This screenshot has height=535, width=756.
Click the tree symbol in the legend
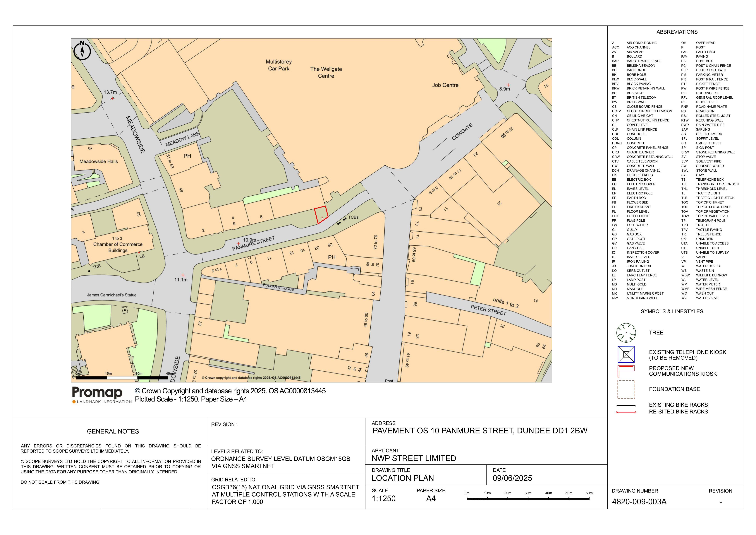click(626, 333)
